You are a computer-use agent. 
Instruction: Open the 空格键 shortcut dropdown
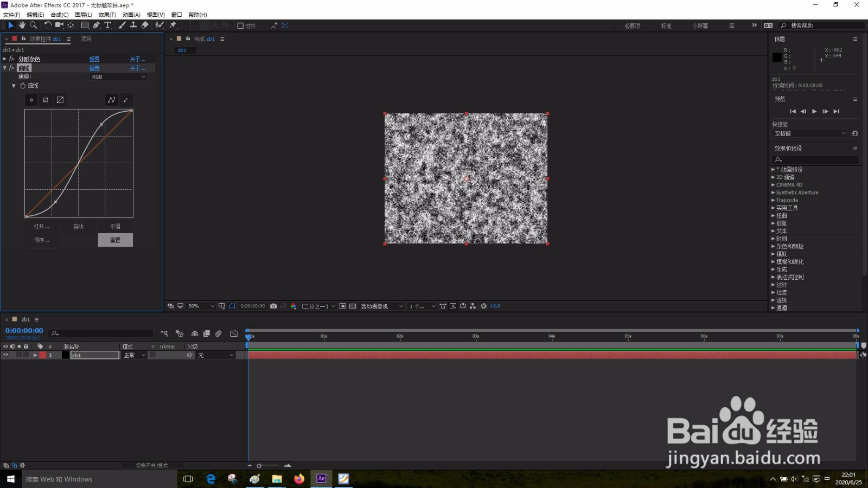809,133
